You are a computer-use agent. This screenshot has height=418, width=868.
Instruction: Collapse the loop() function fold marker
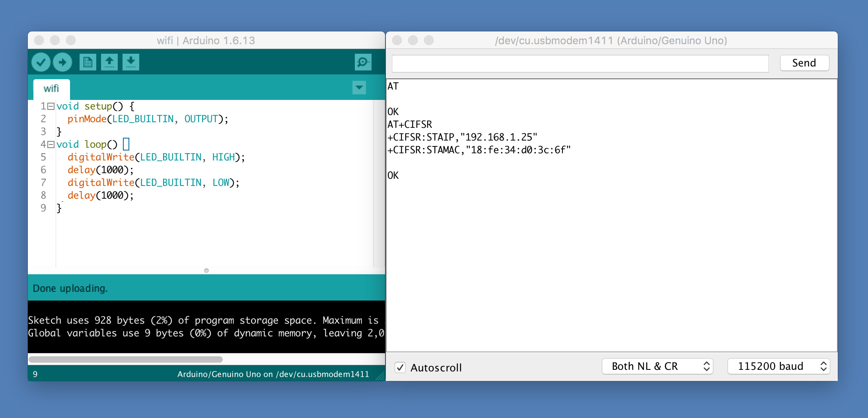(51, 145)
